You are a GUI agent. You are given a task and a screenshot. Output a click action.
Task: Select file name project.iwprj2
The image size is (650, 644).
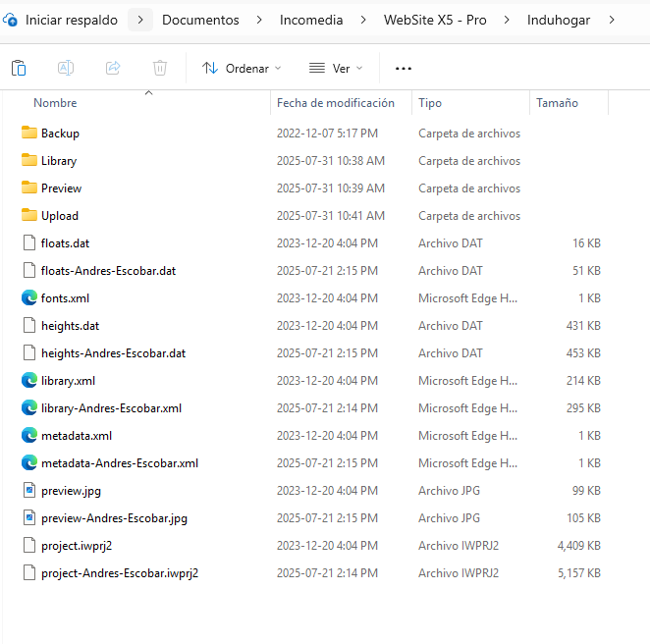[x=77, y=546]
